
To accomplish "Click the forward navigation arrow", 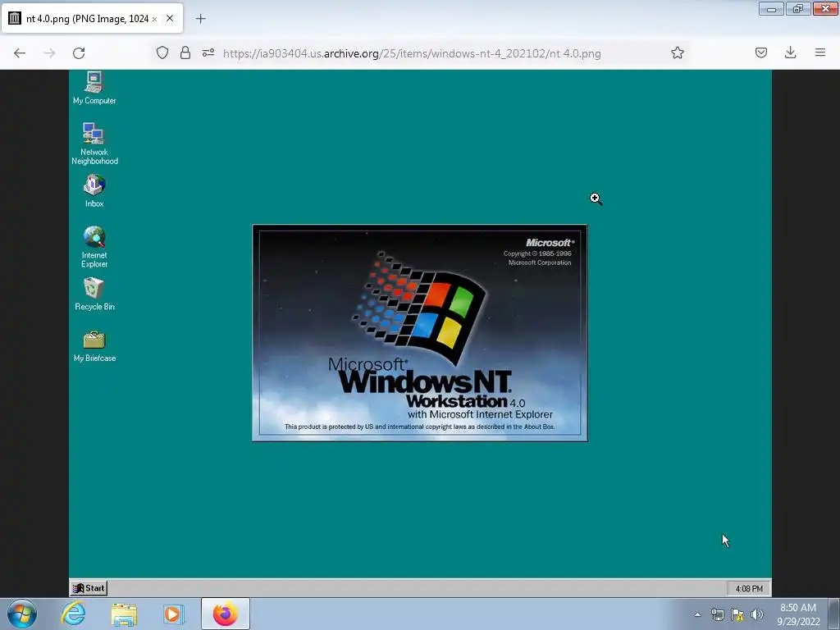I will point(49,53).
